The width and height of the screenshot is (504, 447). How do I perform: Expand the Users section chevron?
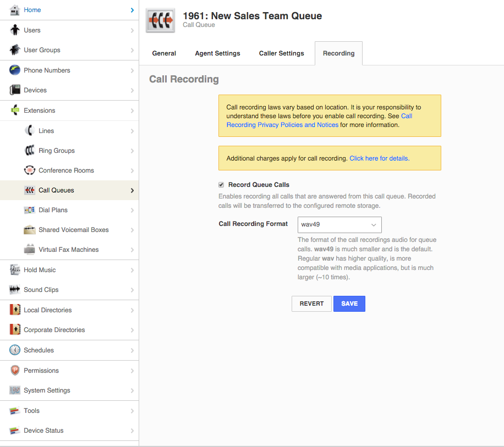pos(132,30)
